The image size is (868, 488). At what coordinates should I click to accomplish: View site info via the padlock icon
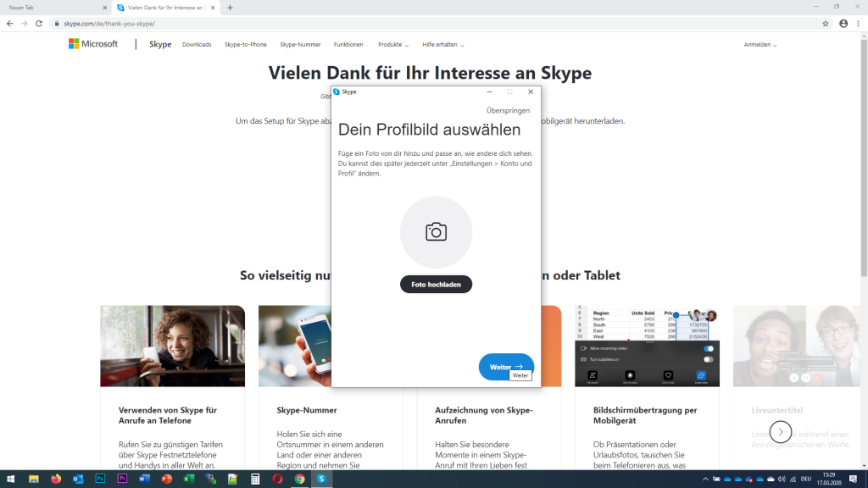(x=57, y=24)
